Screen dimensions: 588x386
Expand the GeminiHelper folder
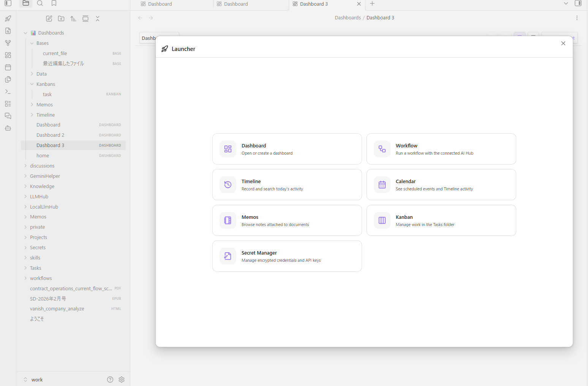pyautogui.click(x=25, y=176)
